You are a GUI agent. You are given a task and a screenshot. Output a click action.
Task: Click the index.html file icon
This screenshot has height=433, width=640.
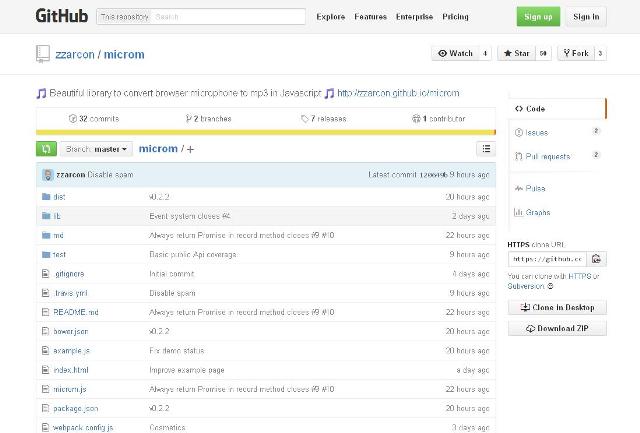click(x=46, y=370)
